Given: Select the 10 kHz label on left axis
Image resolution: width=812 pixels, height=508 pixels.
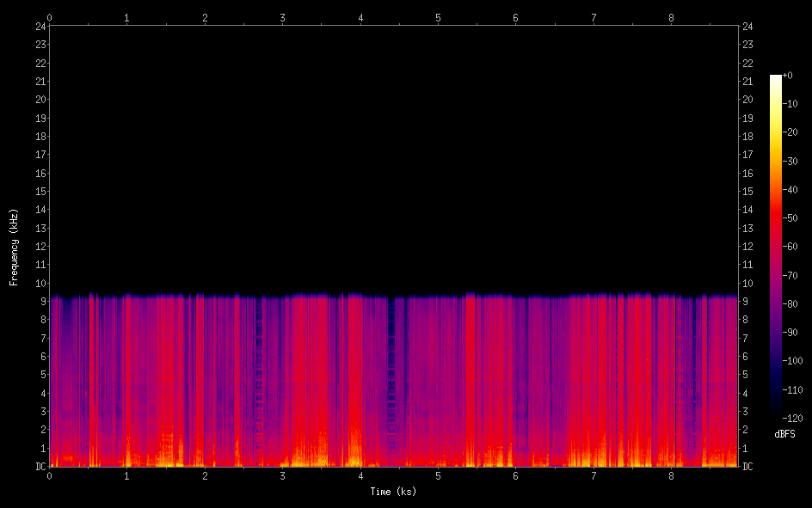Looking at the screenshot, I should pyautogui.click(x=40, y=284).
